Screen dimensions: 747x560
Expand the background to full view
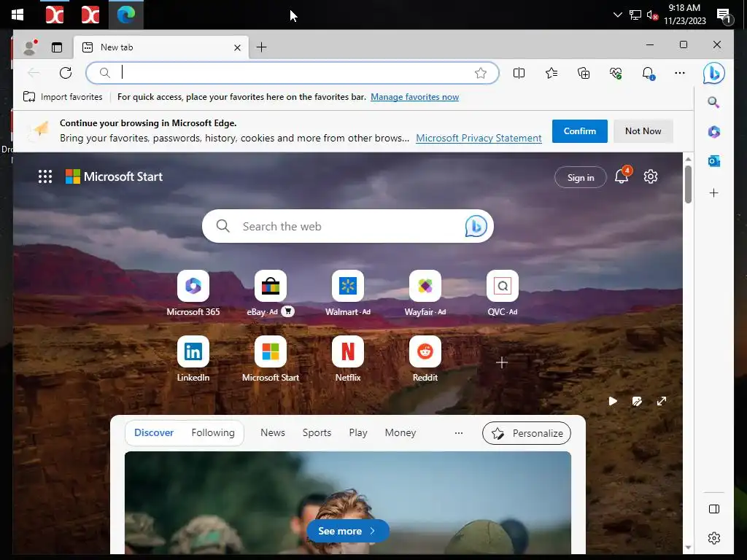661,401
